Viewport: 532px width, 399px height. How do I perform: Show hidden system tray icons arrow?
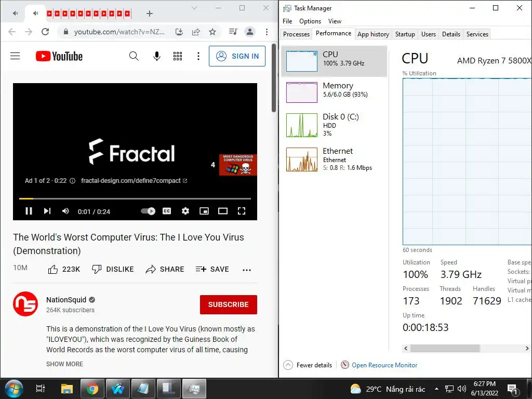pos(436,389)
